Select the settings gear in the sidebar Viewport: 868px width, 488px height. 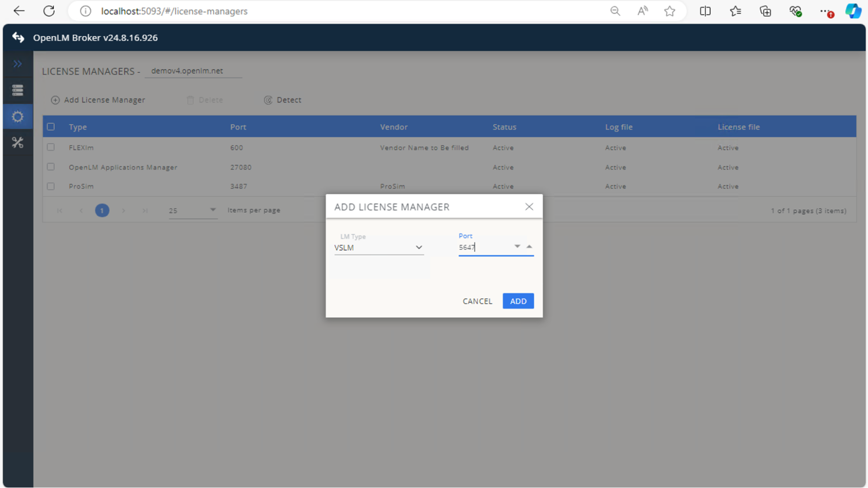click(18, 116)
